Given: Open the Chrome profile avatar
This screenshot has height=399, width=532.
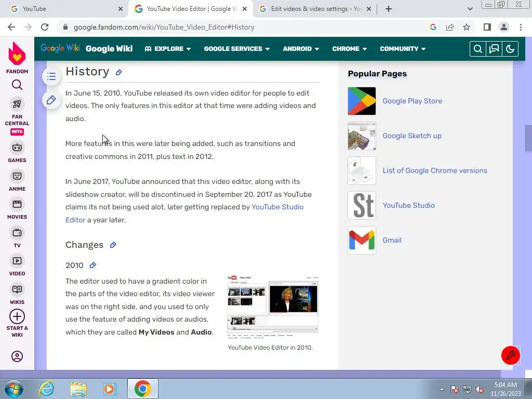Looking at the screenshot, I should [504, 27].
